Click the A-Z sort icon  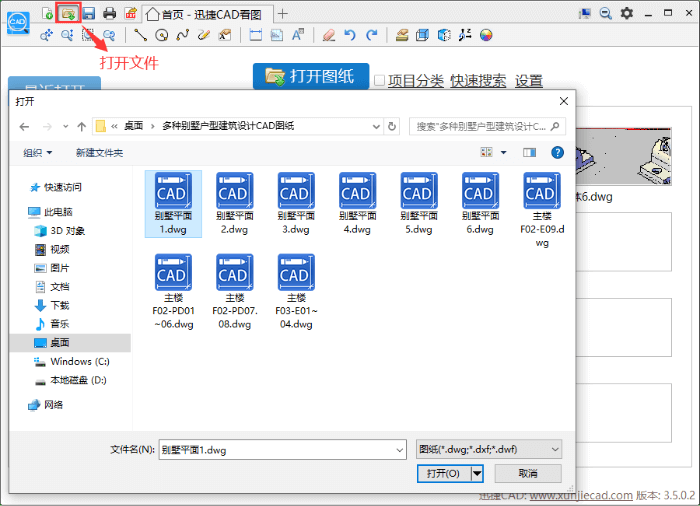[x=465, y=35]
